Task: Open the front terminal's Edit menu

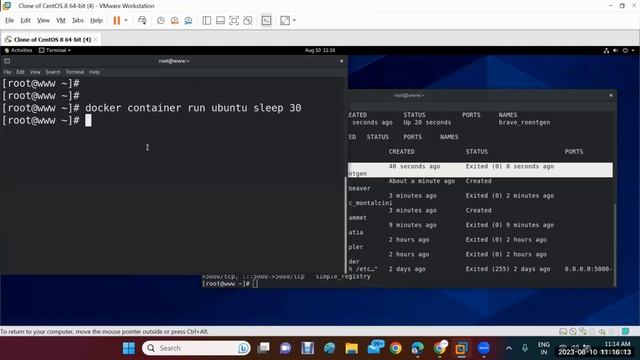Action: coord(20,72)
